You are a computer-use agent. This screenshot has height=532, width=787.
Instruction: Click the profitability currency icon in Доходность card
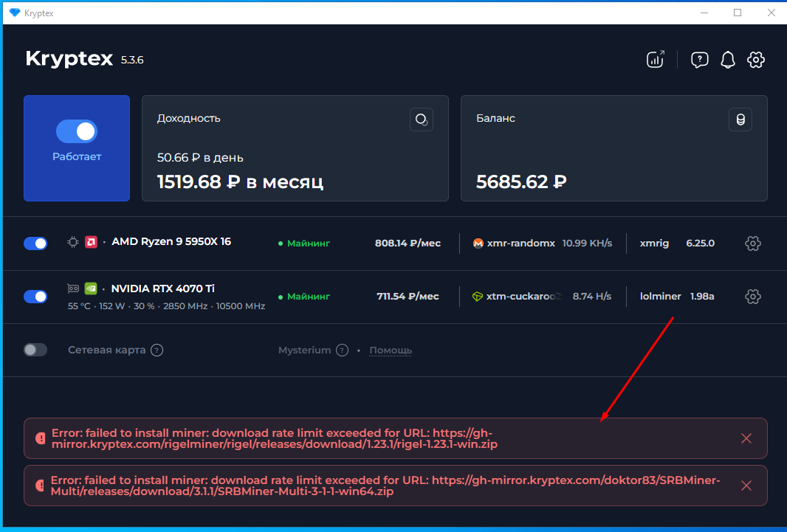click(x=421, y=120)
